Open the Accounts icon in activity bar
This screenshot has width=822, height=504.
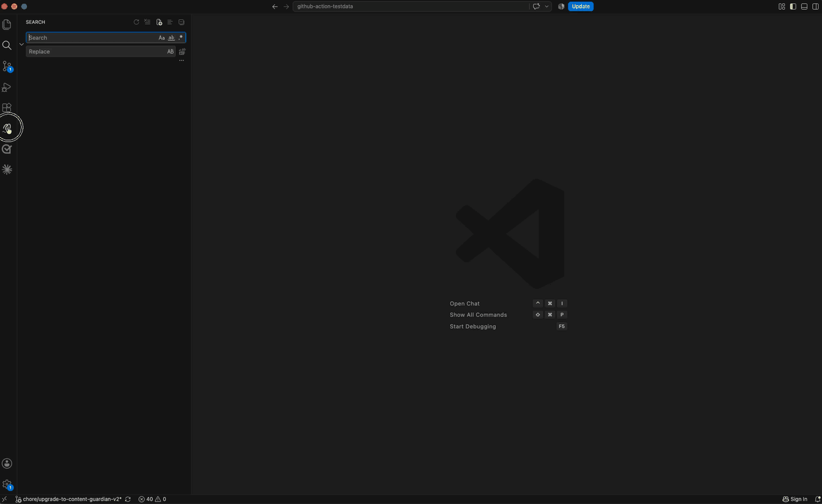tap(7, 464)
